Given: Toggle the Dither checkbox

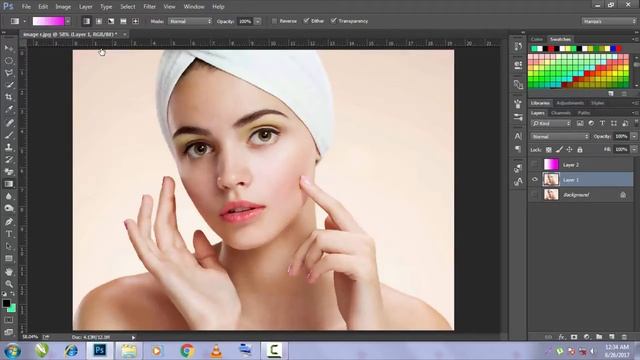Looking at the screenshot, I should point(306,21).
